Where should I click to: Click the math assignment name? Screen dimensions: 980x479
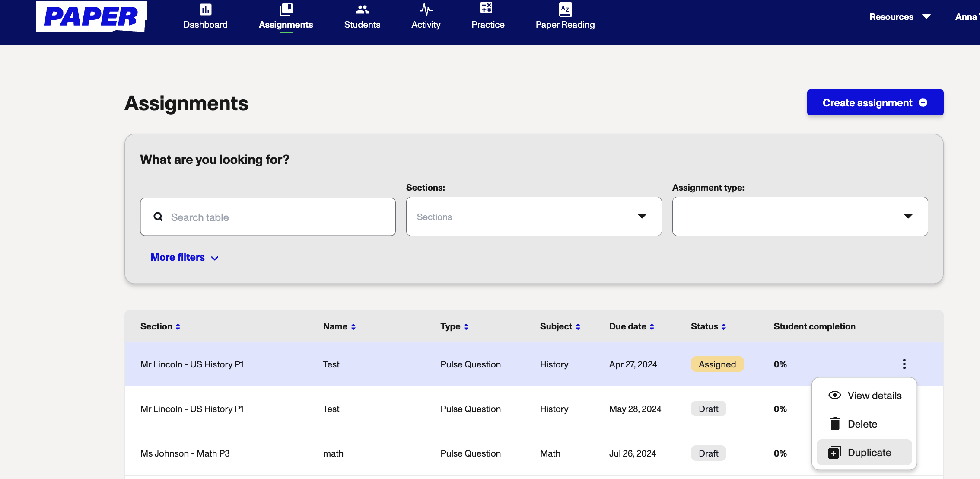[x=333, y=453]
